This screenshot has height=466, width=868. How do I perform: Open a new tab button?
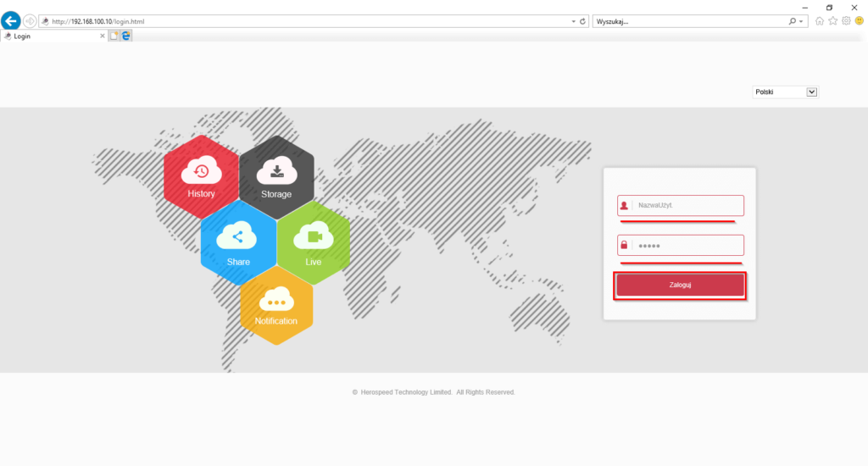114,36
